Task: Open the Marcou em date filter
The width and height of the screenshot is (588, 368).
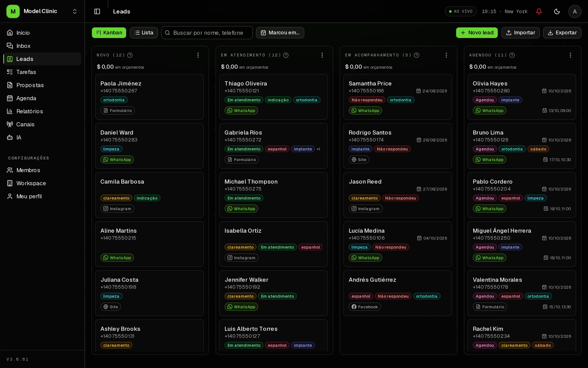Action: point(280,33)
